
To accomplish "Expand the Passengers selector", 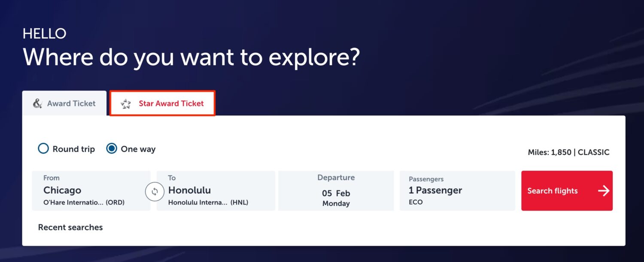I will pos(457,190).
